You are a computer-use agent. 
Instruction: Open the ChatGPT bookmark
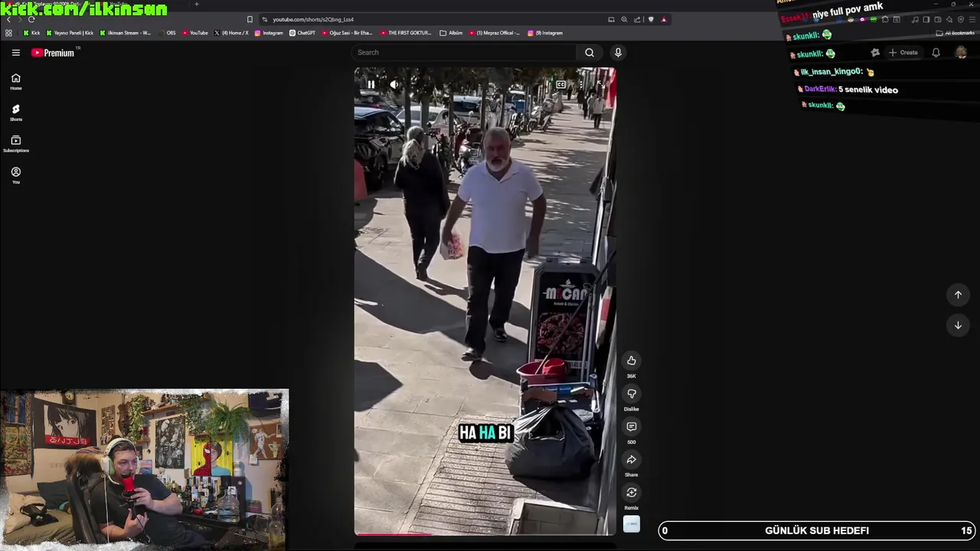pos(302,33)
